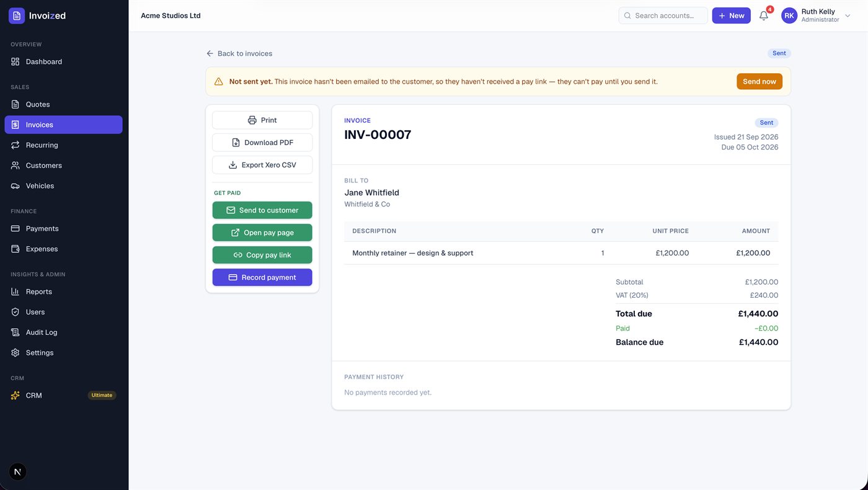
Task: Click the Open pay page button
Action: pyautogui.click(x=262, y=233)
